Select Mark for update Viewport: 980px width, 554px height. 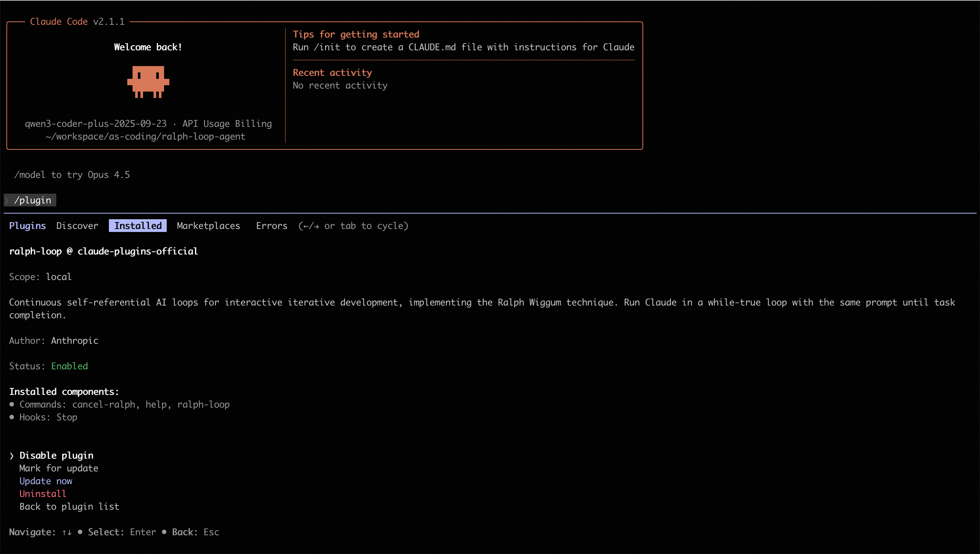click(59, 468)
